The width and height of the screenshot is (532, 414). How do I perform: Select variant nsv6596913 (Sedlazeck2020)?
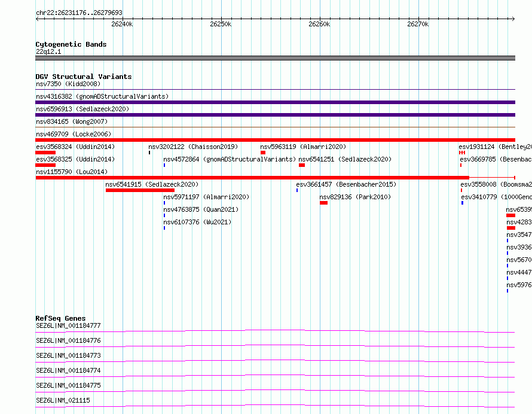tap(82, 109)
